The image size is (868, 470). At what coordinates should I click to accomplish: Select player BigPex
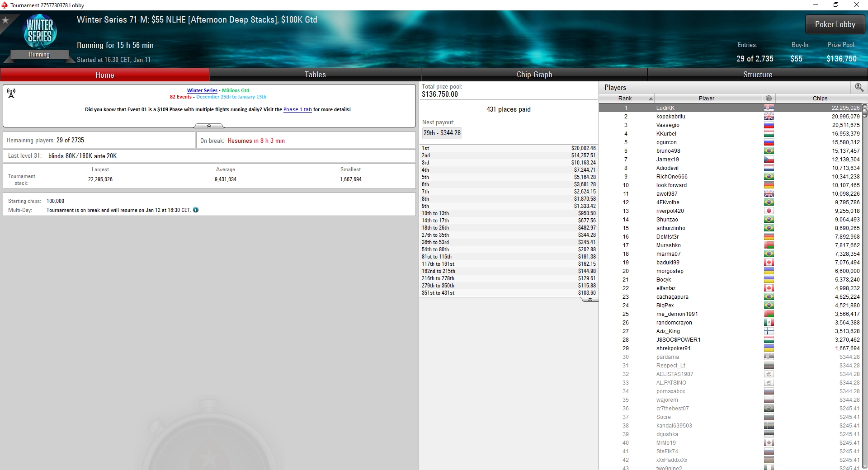[730, 305]
